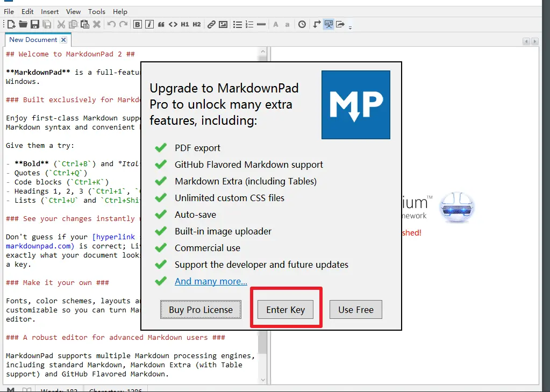Click editor scrollbar up arrow
The height and width of the screenshot is (392, 550).
[x=263, y=52]
